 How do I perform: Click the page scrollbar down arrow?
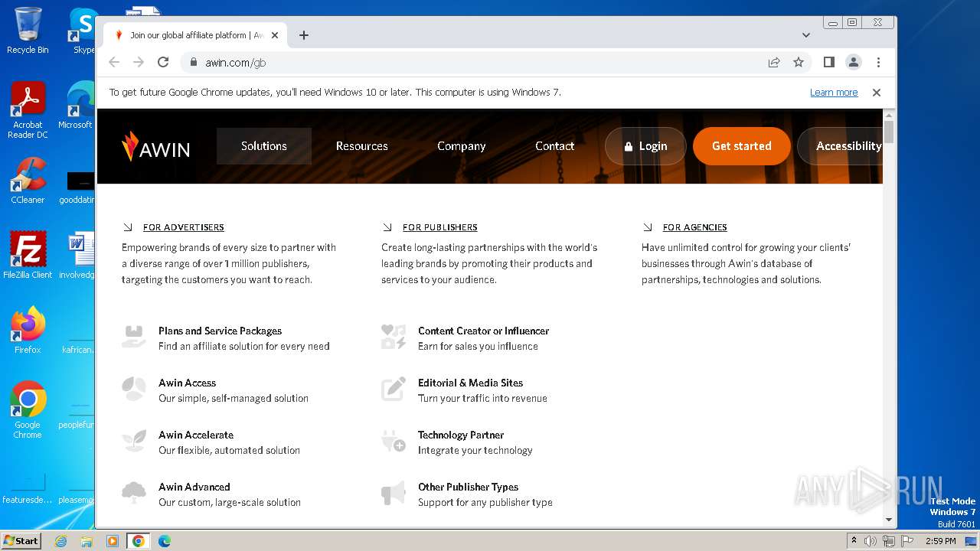pos(889,520)
